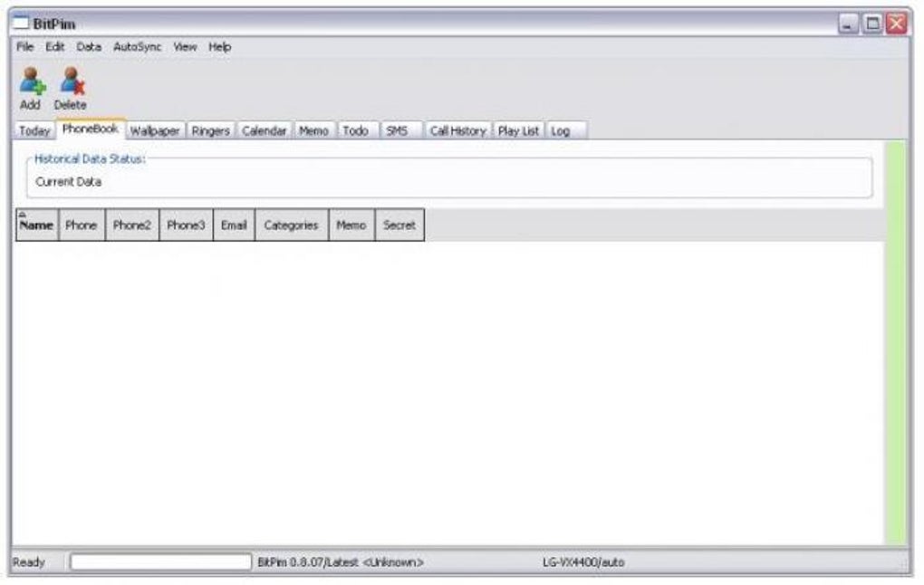Click the Phone column header
The height and width of the screenshot is (585, 924).
tap(82, 225)
